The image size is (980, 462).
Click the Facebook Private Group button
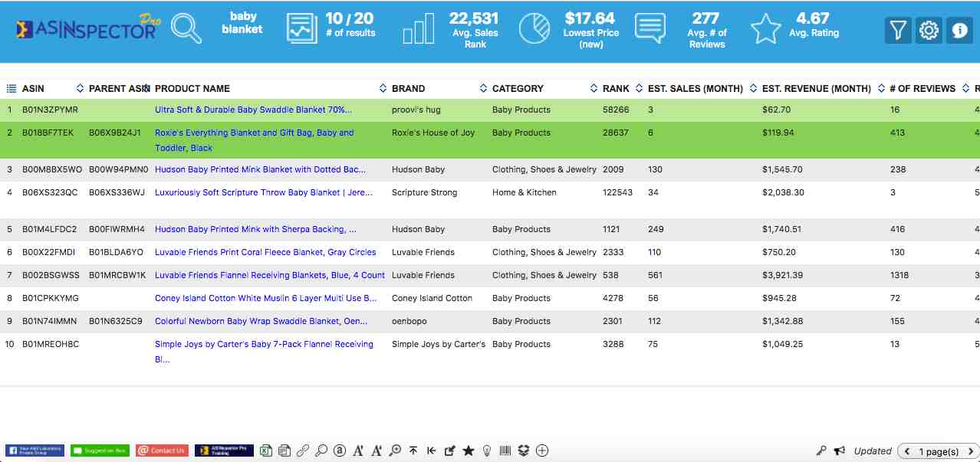point(35,451)
